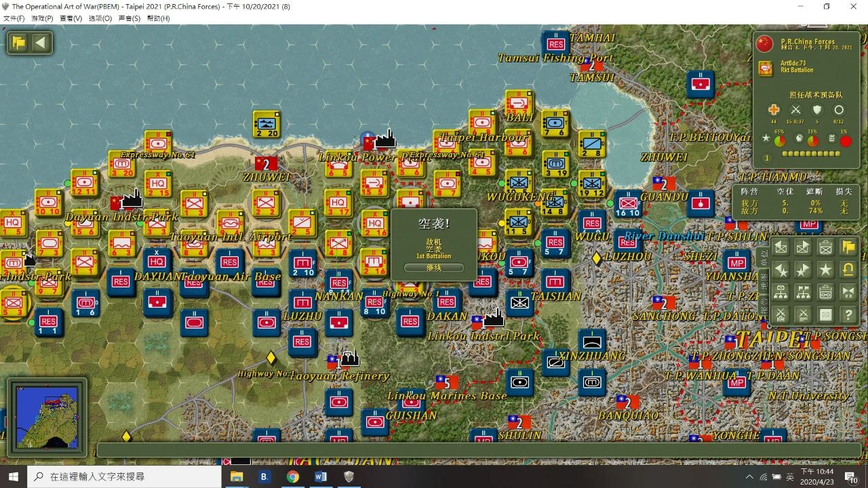Screen dimensions: 868x488
Task: Click the left arrow button at top-left
Action: (41, 43)
